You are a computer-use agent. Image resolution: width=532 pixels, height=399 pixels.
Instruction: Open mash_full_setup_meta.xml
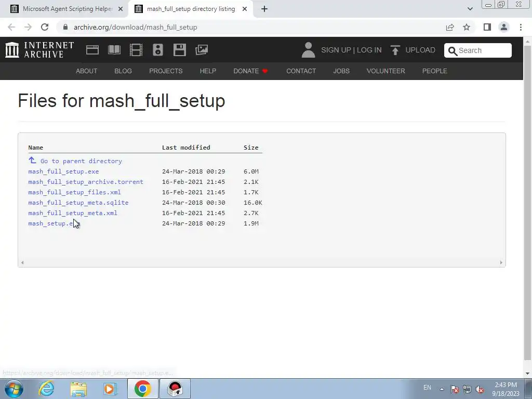(x=73, y=213)
